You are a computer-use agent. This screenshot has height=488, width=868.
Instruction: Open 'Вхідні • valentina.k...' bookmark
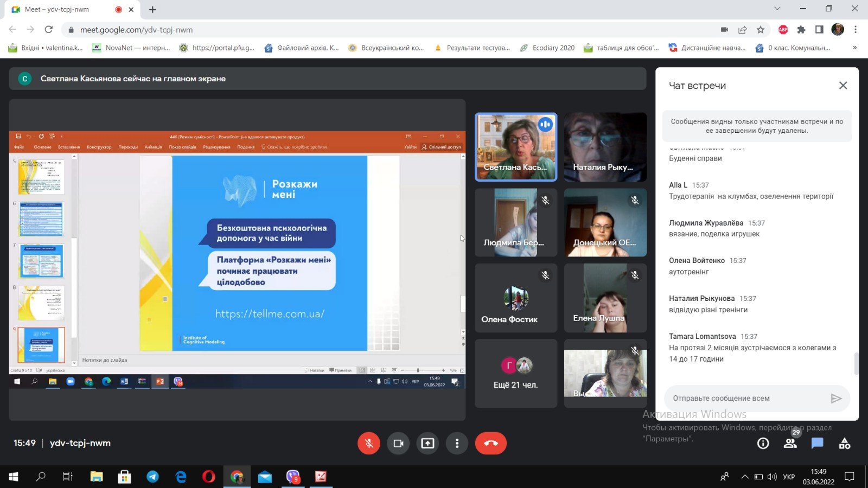46,48
